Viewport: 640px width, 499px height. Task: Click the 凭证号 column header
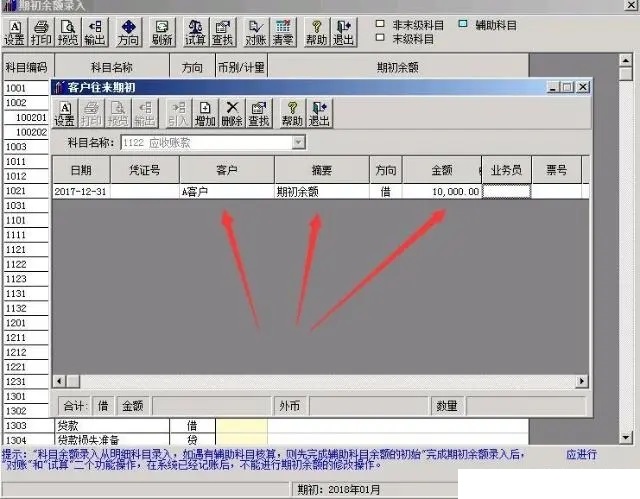click(144, 170)
